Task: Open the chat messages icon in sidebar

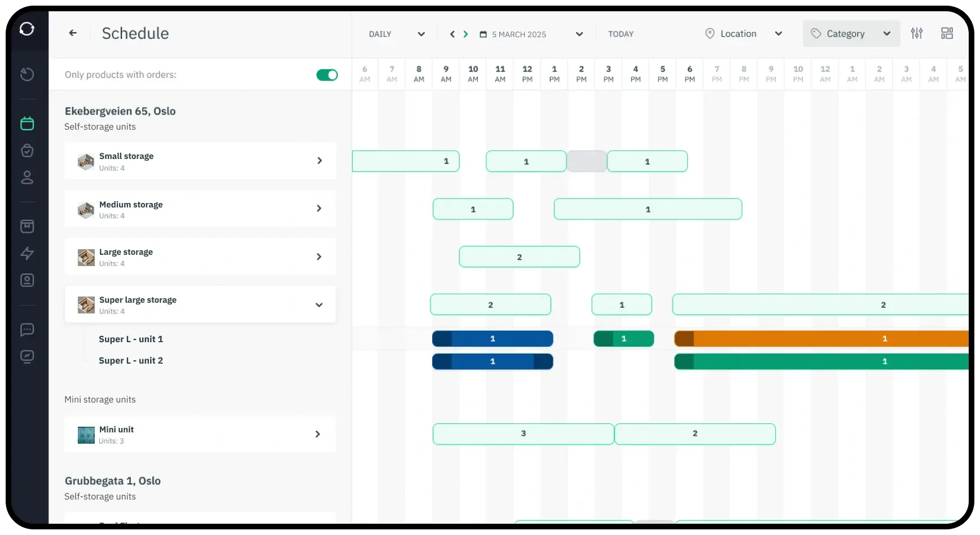Action: pos(27,330)
